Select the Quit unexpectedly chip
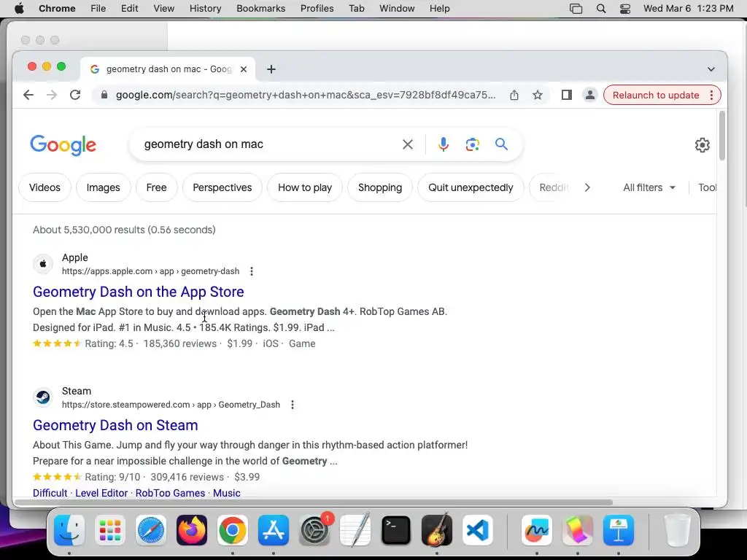 [471, 187]
